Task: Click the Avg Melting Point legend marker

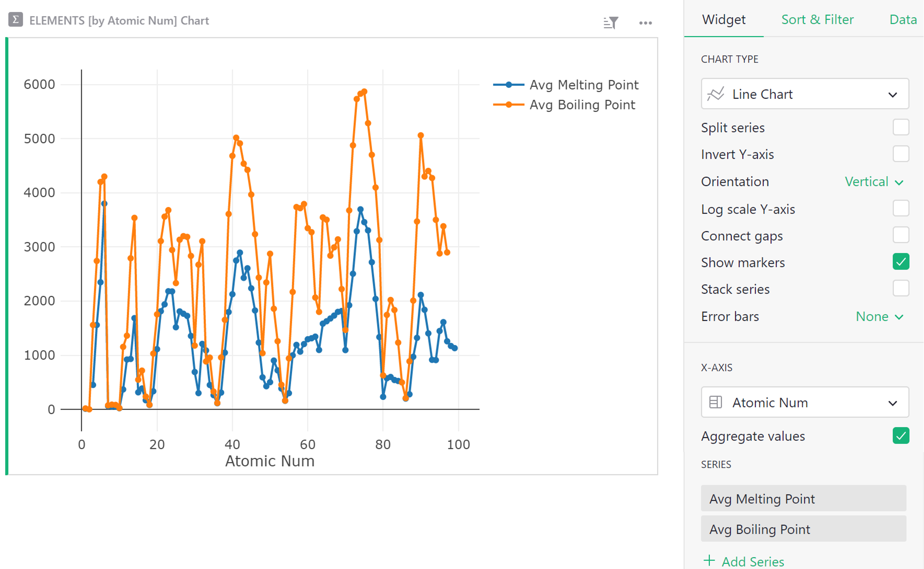Action: coord(508,84)
